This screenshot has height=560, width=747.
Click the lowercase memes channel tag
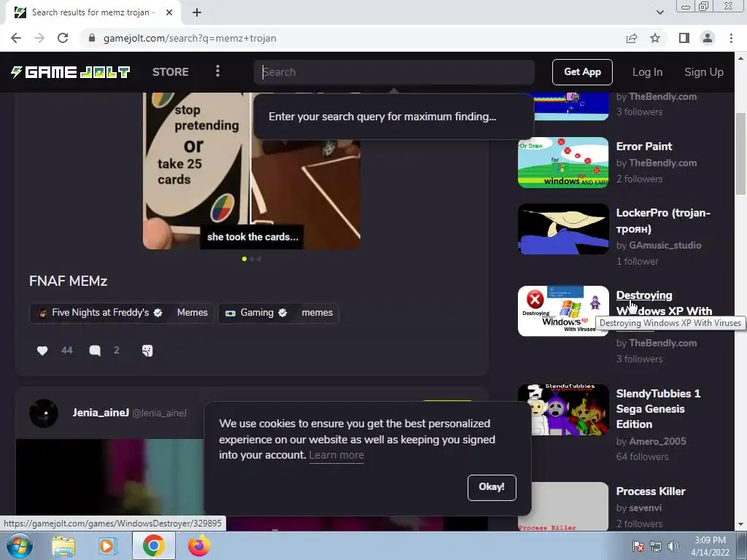(x=317, y=312)
